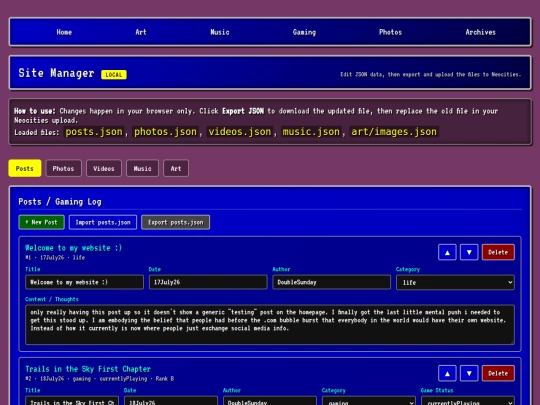Click the videos.json loaded file label
The width and height of the screenshot is (540, 405).
tap(240, 132)
